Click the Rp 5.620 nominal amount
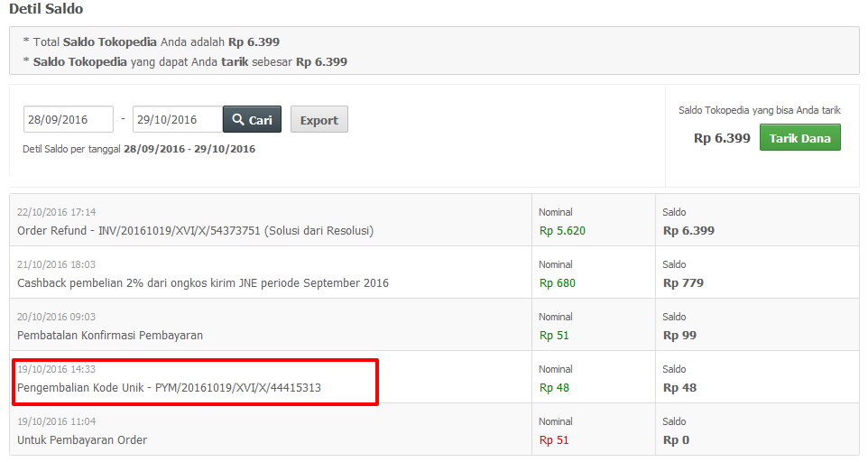Image resolution: width=868 pixels, height=462 pixels. 562,230
